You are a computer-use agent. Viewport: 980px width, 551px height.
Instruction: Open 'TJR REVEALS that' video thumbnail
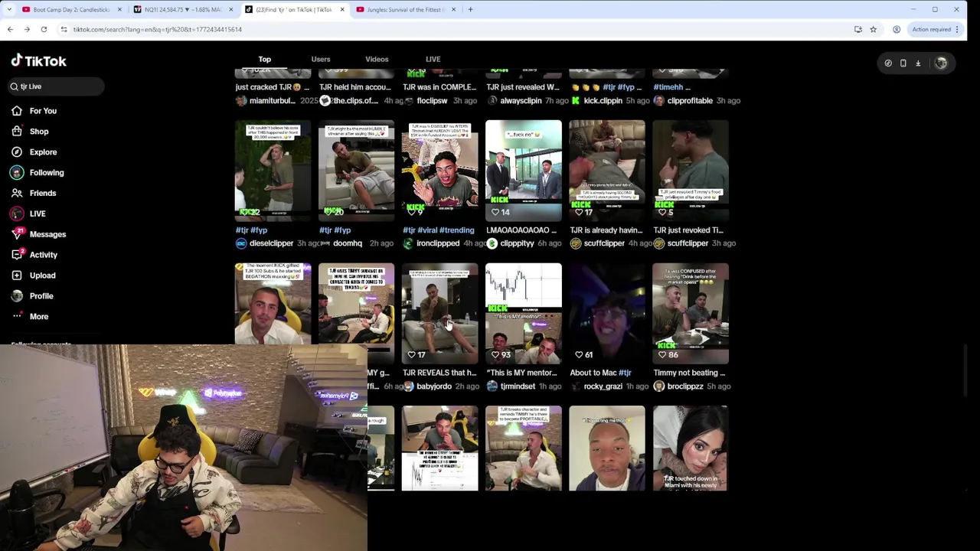440,314
